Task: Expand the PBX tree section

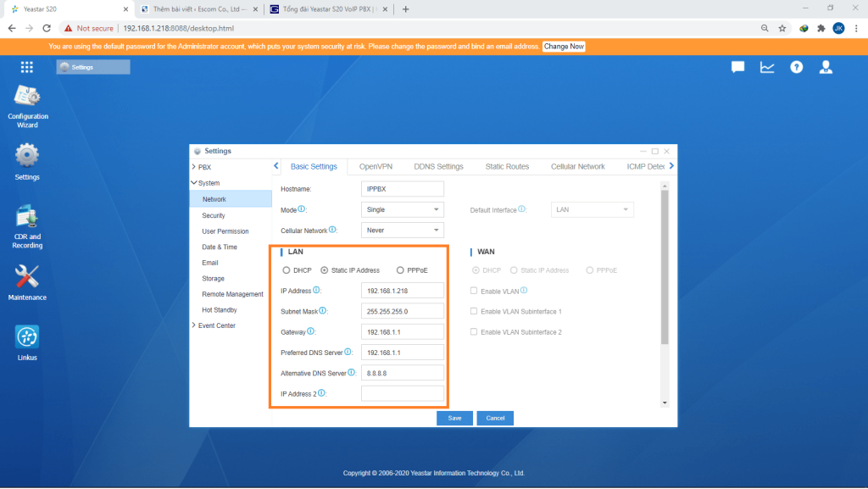Action: coord(194,166)
